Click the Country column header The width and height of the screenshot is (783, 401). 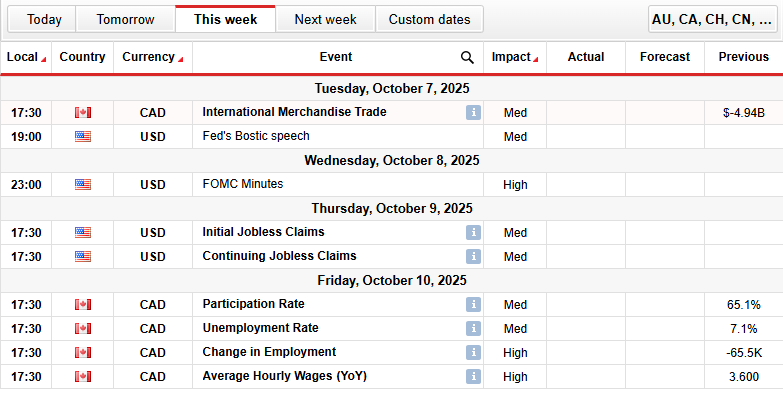82,58
